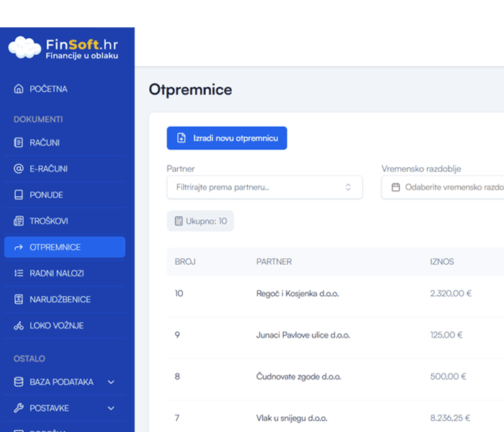Image resolution: width=504 pixels, height=432 pixels.
Task: Click the Loko vožnje bicycle icon
Action: tap(19, 326)
